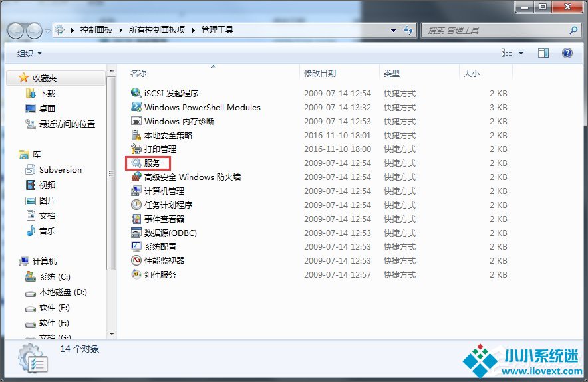Click the date 2009-07-14 12:57

click(x=337, y=275)
